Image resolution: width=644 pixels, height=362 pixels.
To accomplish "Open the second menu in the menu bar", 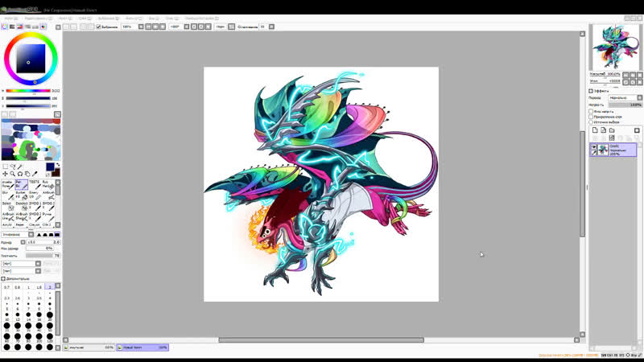I will click(x=38, y=19).
